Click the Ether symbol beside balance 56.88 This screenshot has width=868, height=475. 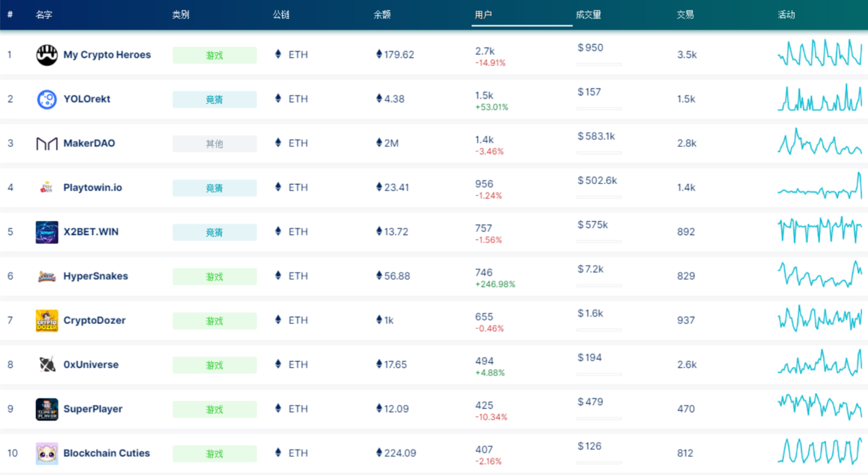click(379, 276)
